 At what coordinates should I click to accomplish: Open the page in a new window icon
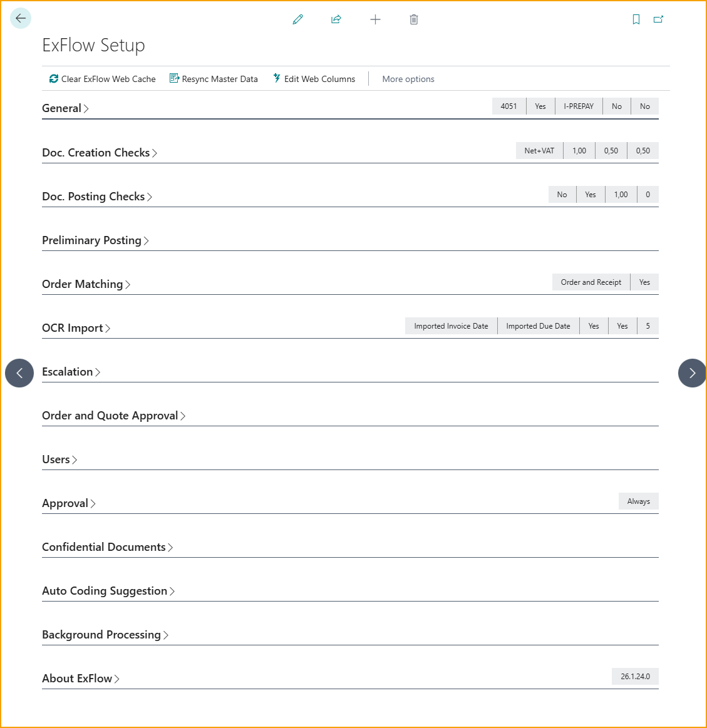pyautogui.click(x=658, y=19)
